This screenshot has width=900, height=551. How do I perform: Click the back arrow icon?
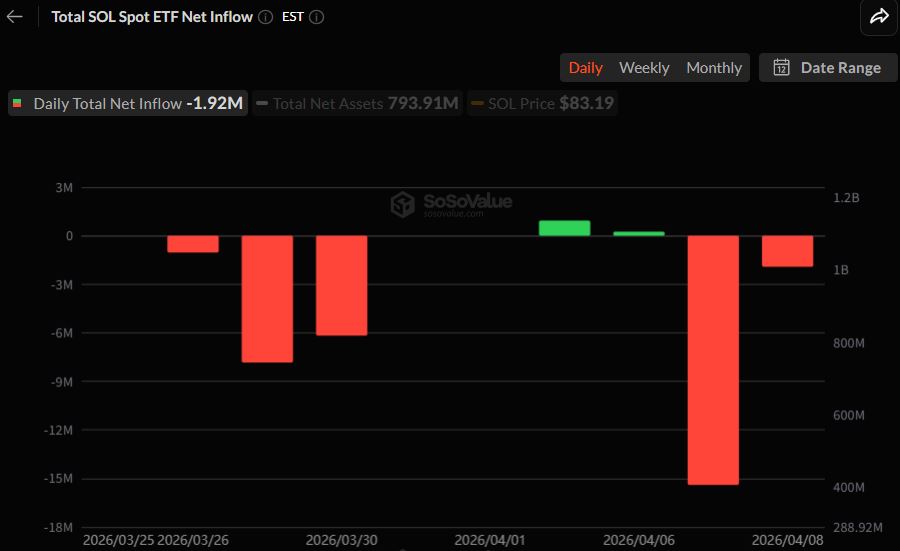coord(15,17)
